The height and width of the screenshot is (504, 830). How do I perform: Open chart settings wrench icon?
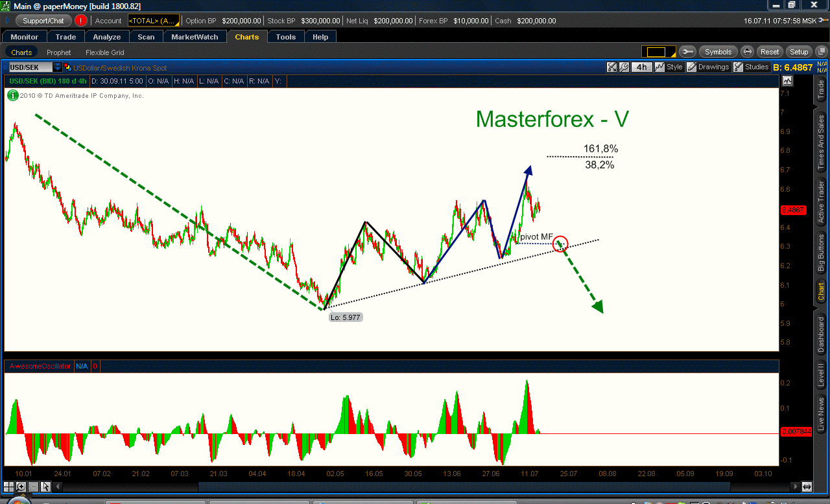click(x=624, y=67)
